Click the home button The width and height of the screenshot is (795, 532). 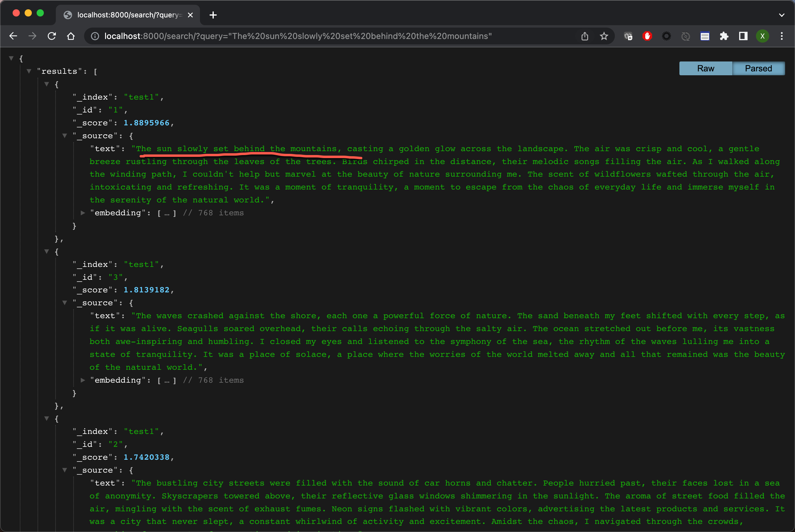pos(71,36)
